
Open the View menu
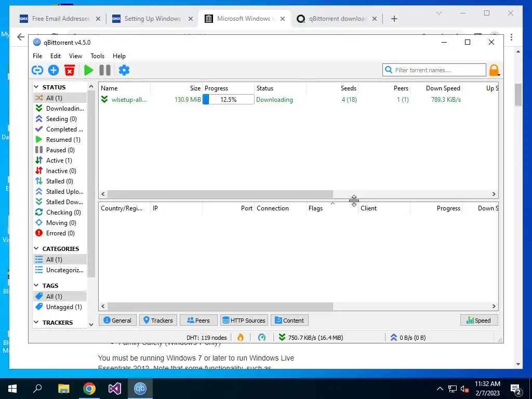[75, 56]
